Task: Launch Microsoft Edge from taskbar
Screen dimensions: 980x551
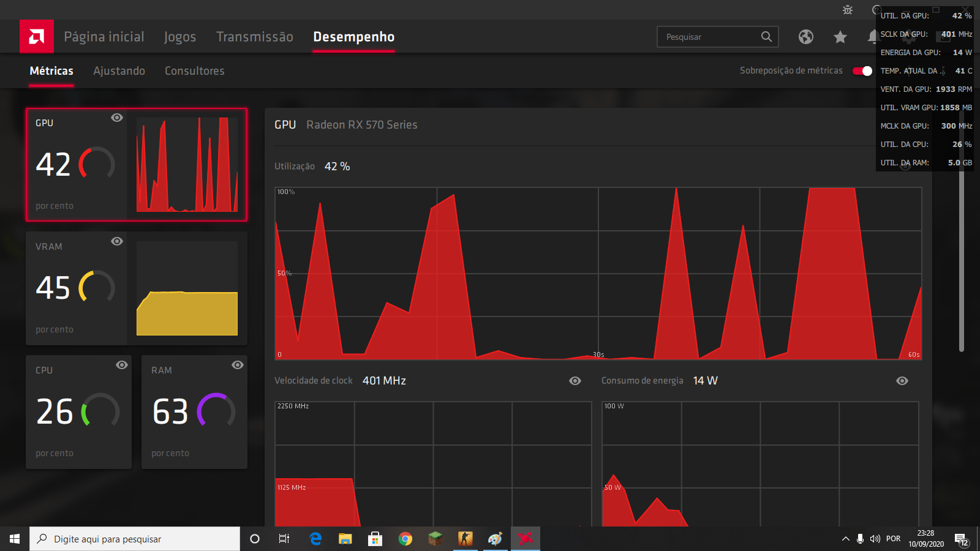Action: coord(315,539)
